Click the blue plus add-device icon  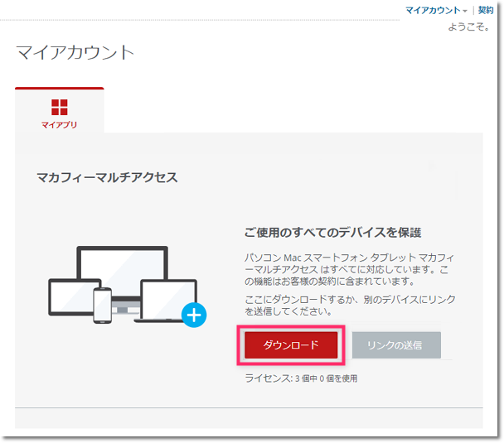click(194, 315)
